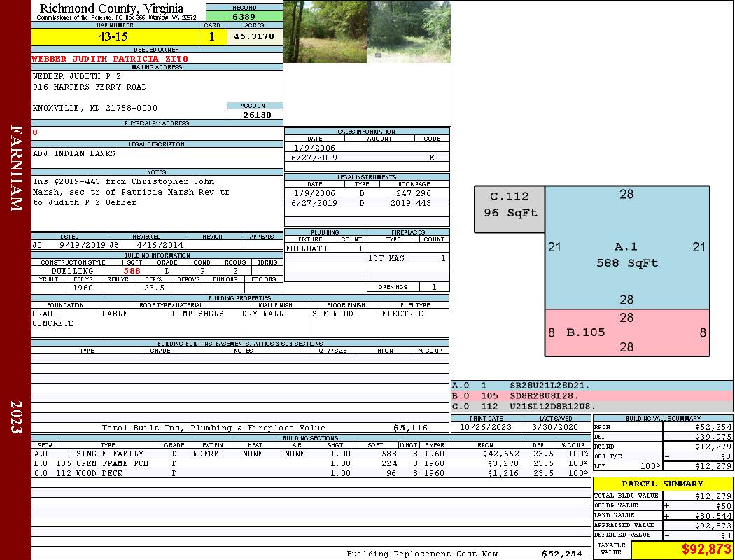
Task: Select the 112 wood deck building row
Action: tap(310, 473)
